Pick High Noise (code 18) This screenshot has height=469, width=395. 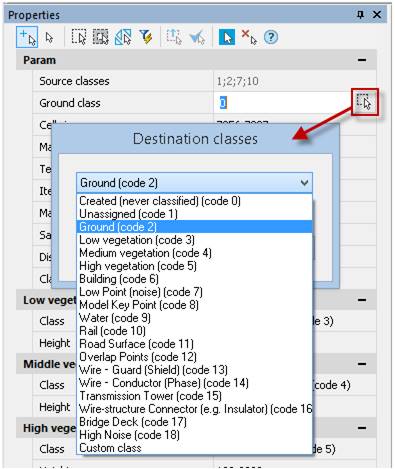pos(194,435)
